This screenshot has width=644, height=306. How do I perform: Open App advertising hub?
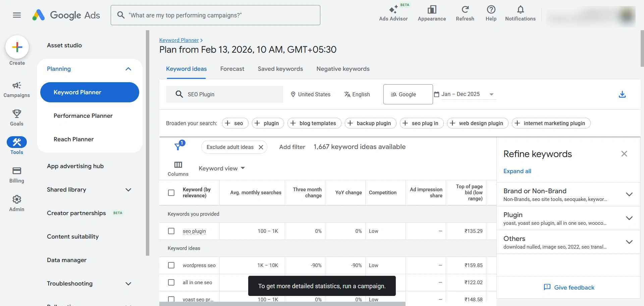point(75,166)
